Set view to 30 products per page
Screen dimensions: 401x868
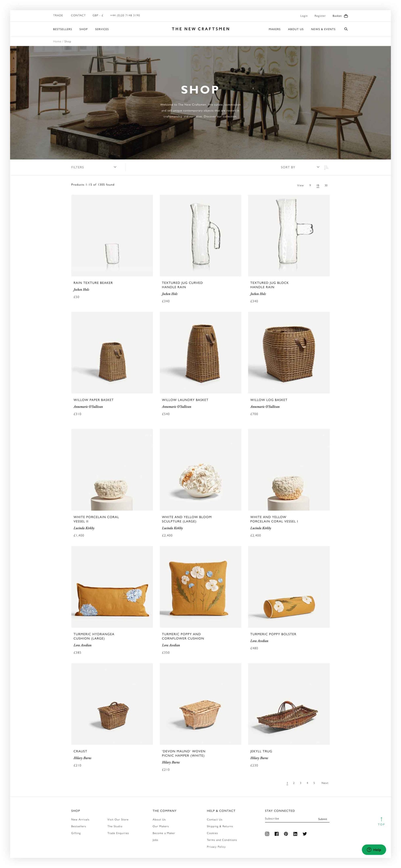[x=326, y=185]
